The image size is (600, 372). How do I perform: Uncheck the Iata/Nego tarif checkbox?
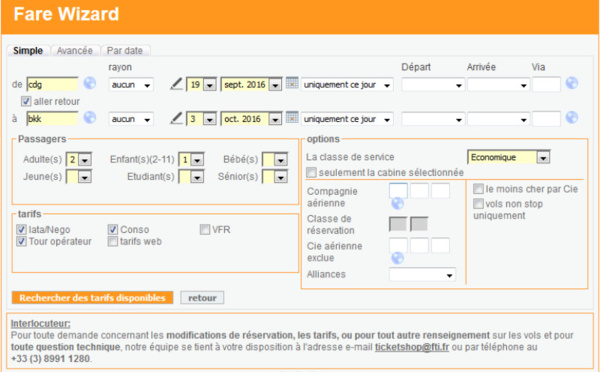[21, 230]
